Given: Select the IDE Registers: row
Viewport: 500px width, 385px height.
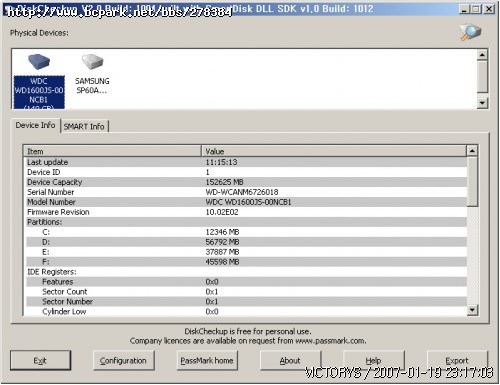Looking at the screenshot, I should point(247,272).
